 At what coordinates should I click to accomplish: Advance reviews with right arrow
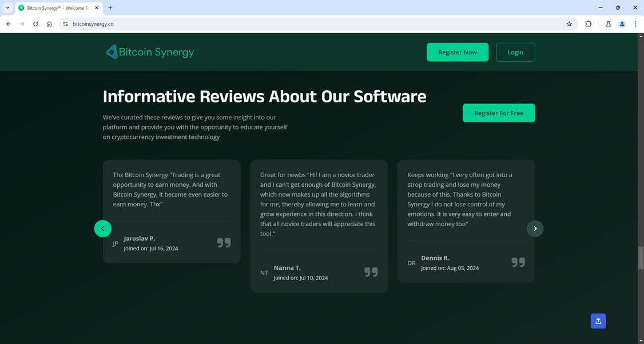tap(535, 229)
